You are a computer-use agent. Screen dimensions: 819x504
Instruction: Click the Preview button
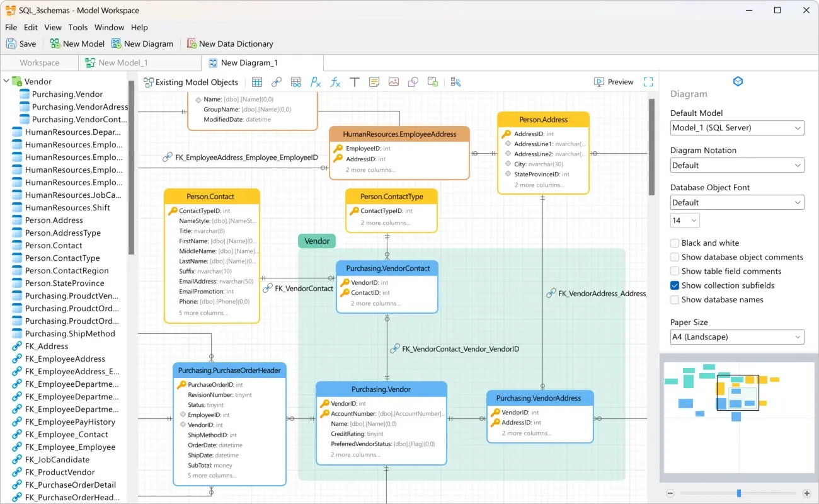613,82
